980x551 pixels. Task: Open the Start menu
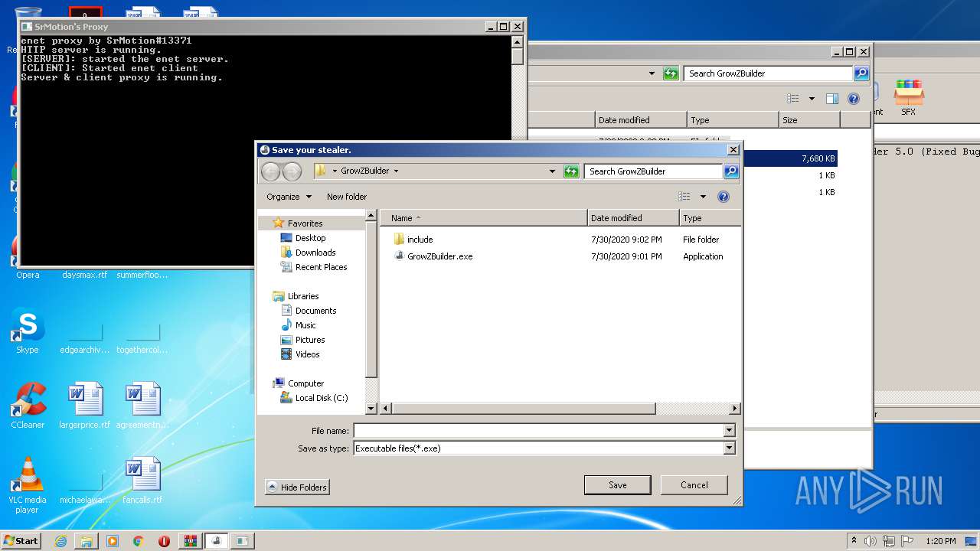tap(21, 540)
